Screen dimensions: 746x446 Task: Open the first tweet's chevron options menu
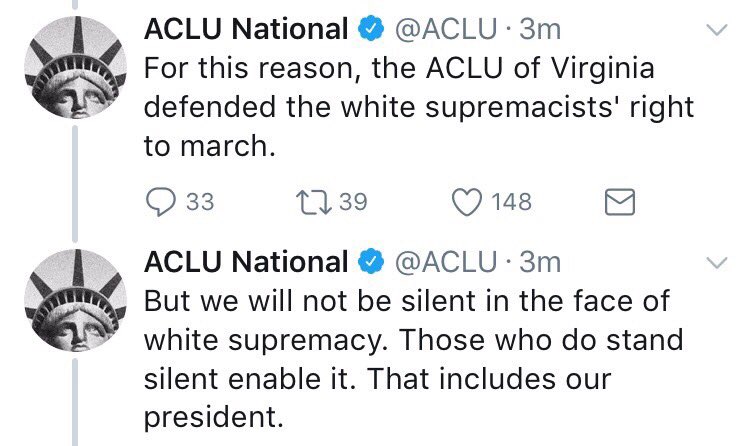pos(716,31)
